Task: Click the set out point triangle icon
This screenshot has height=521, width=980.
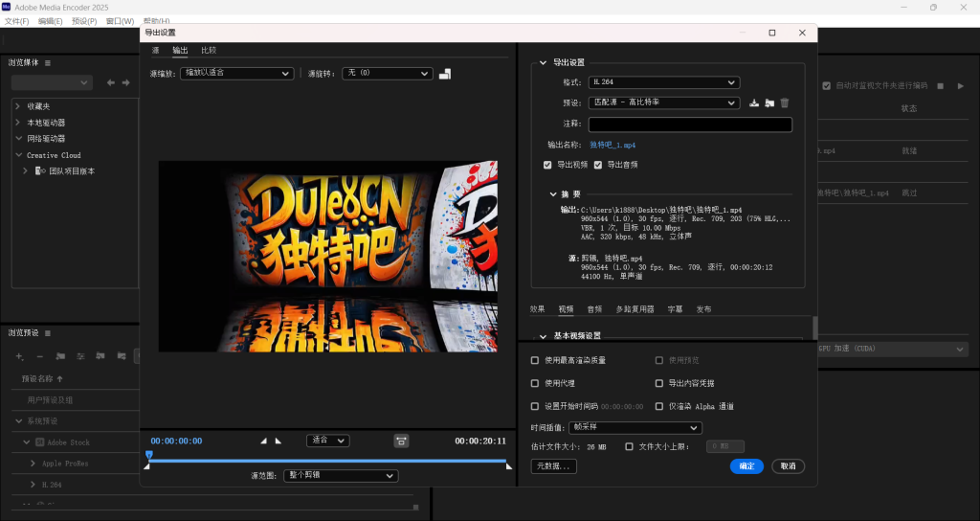Action: [x=278, y=441]
